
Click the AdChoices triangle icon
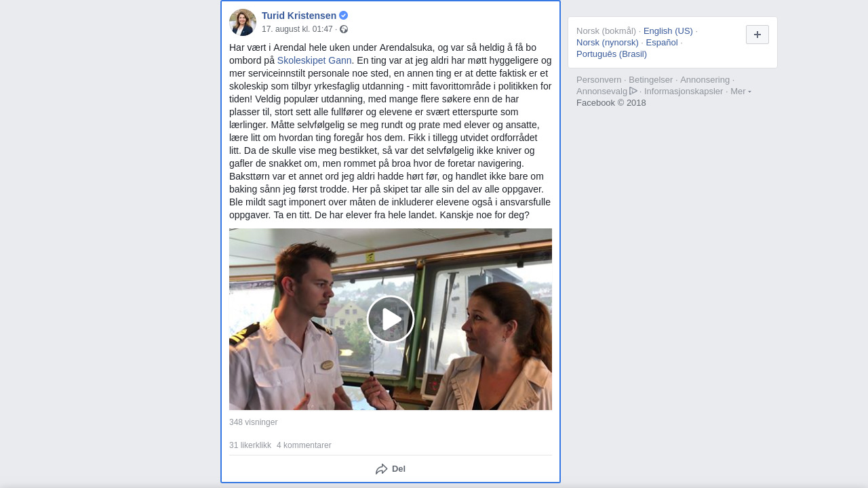click(x=633, y=91)
